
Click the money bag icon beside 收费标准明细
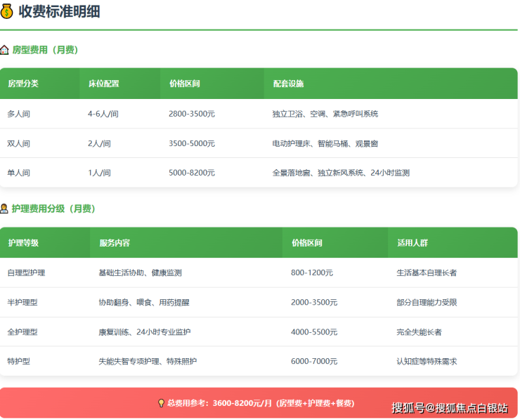pyautogui.click(x=6, y=12)
